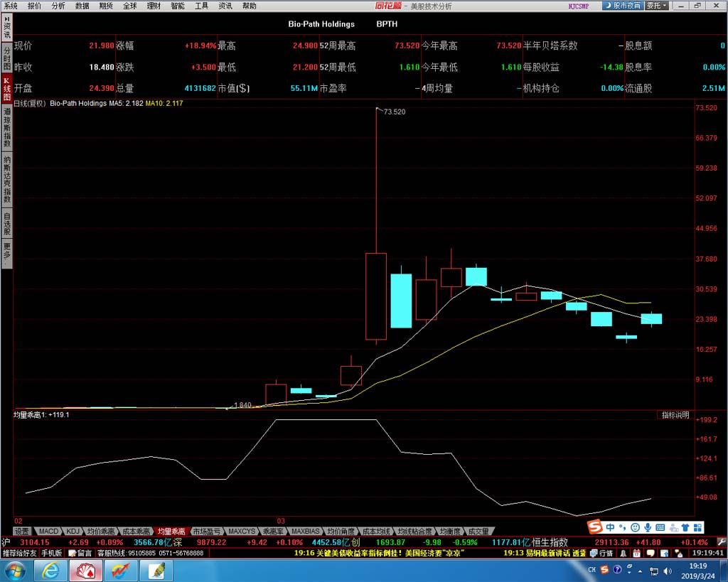Click the Sogou S logo on IME toolbar
728x582 pixels.
pos(595,527)
